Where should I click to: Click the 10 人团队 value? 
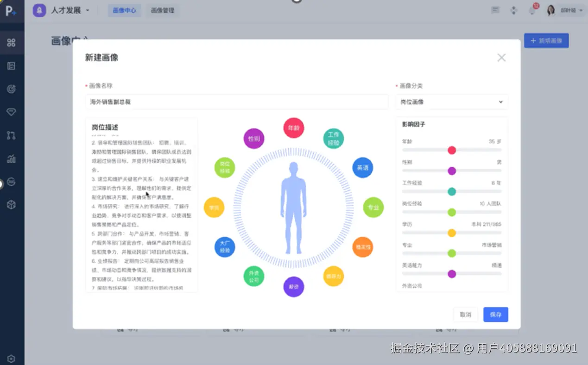click(x=491, y=204)
